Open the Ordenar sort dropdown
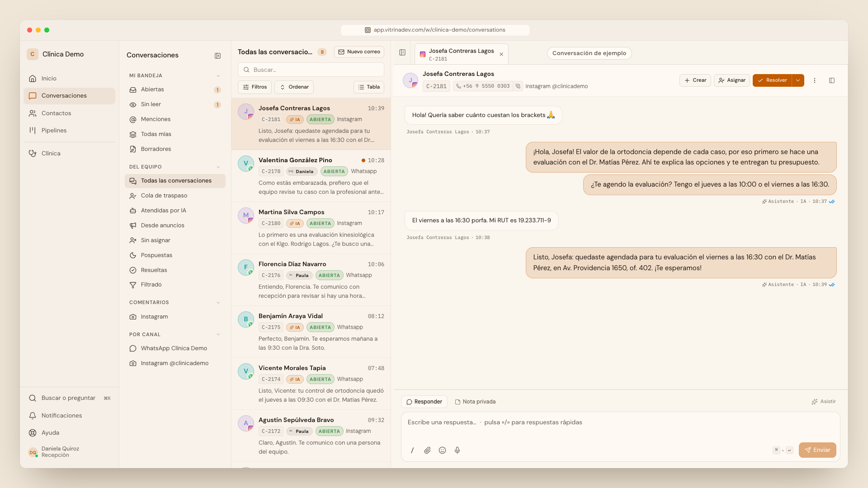This screenshot has width=868, height=488. click(294, 87)
